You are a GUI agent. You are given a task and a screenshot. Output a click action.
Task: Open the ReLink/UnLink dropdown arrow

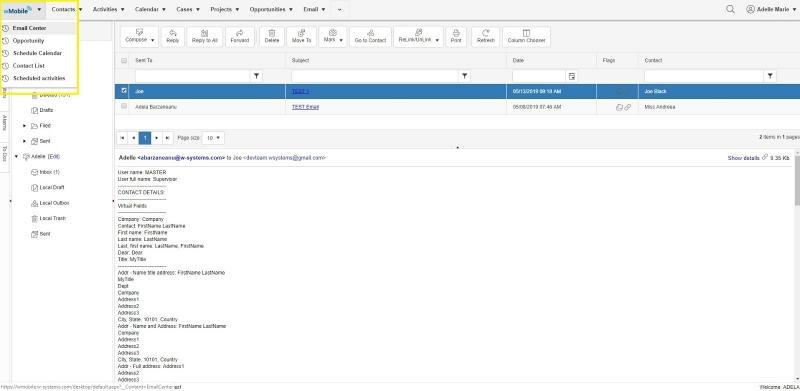coord(437,40)
